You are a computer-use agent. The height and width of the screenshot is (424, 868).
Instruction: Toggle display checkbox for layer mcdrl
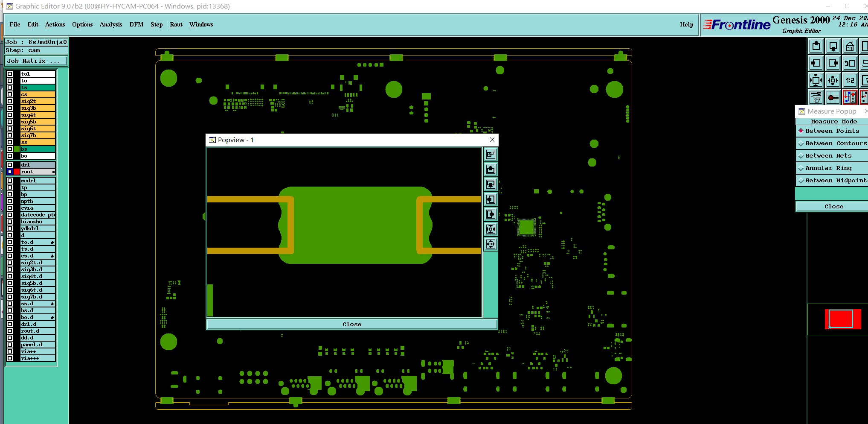[x=10, y=181]
